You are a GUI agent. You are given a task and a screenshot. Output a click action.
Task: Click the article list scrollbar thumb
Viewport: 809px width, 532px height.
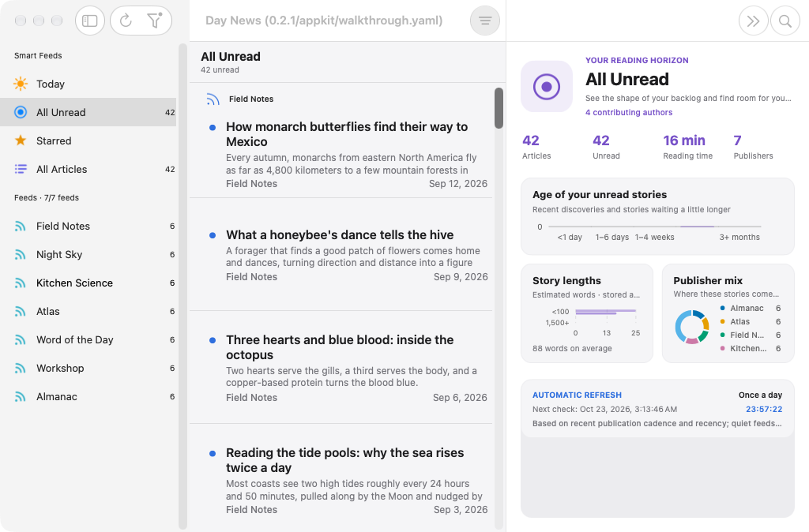click(499, 107)
